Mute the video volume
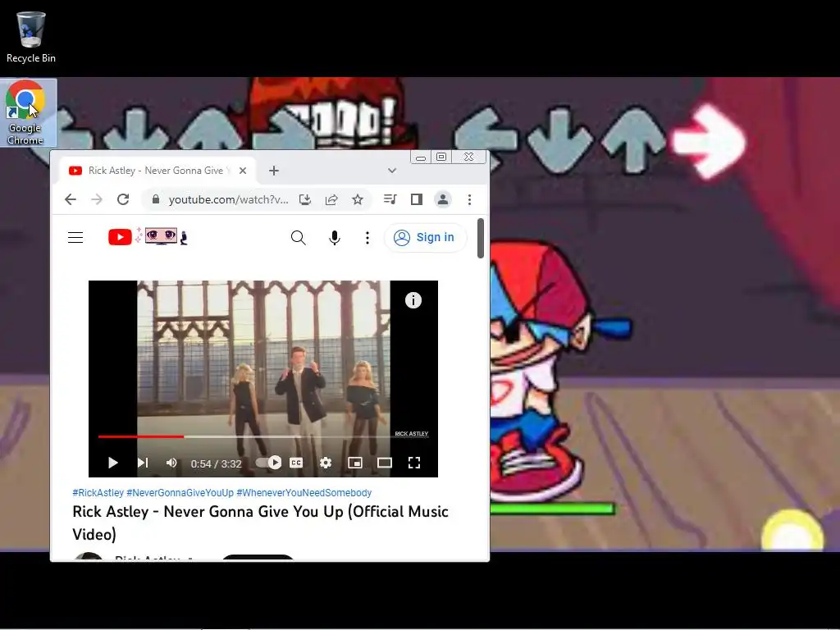Screen dimensions: 840x630 [171, 463]
